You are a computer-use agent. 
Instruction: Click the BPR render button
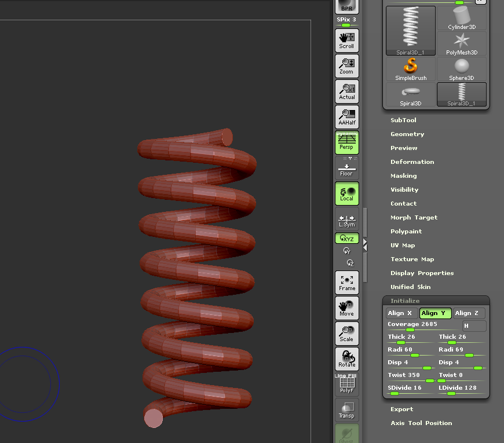pos(347,6)
